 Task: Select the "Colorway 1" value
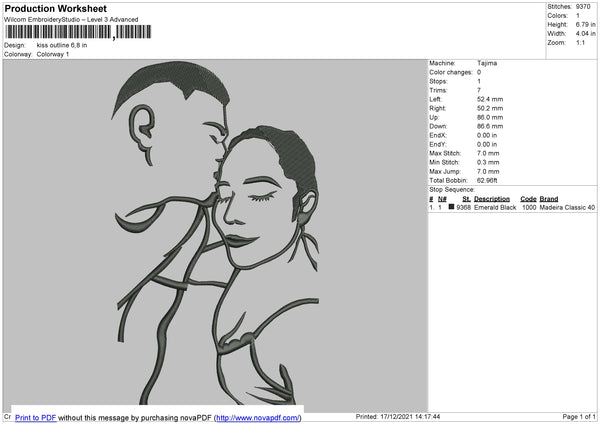(53, 54)
